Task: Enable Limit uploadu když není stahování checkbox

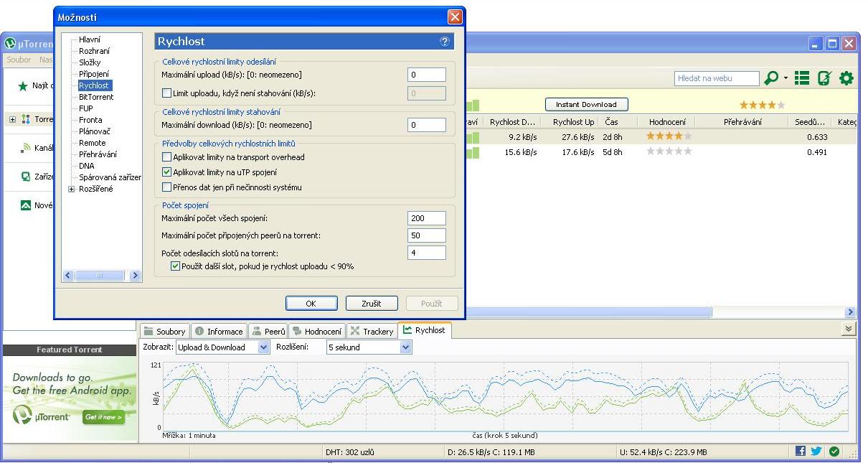Action: coord(167,93)
